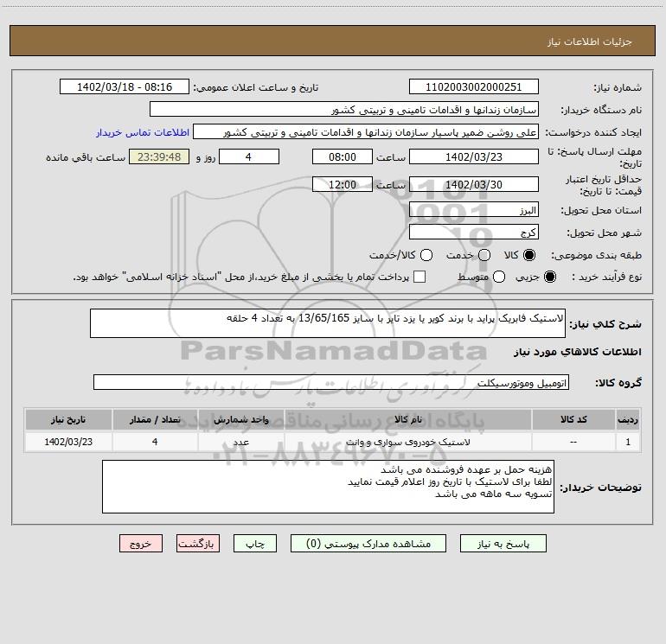Click the price validity date 1402/03/30 field
This screenshot has width=666, height=644.
point(474,184)
